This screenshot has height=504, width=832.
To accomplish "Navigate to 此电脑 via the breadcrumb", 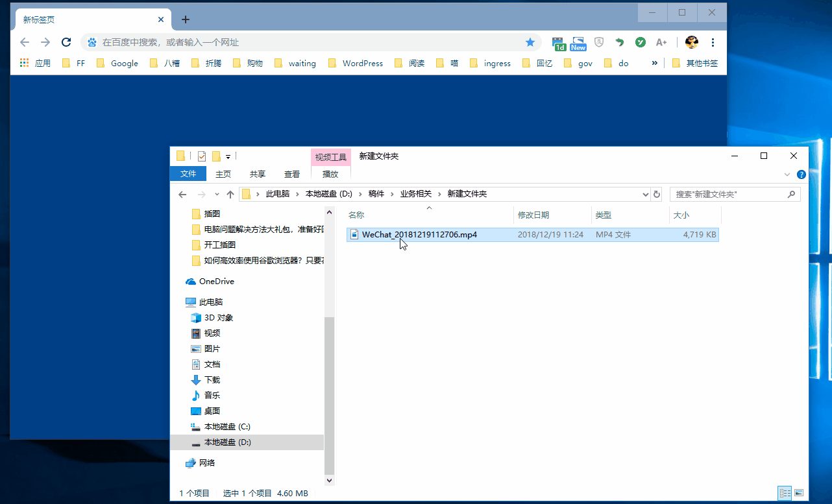I will click(279, 193).
